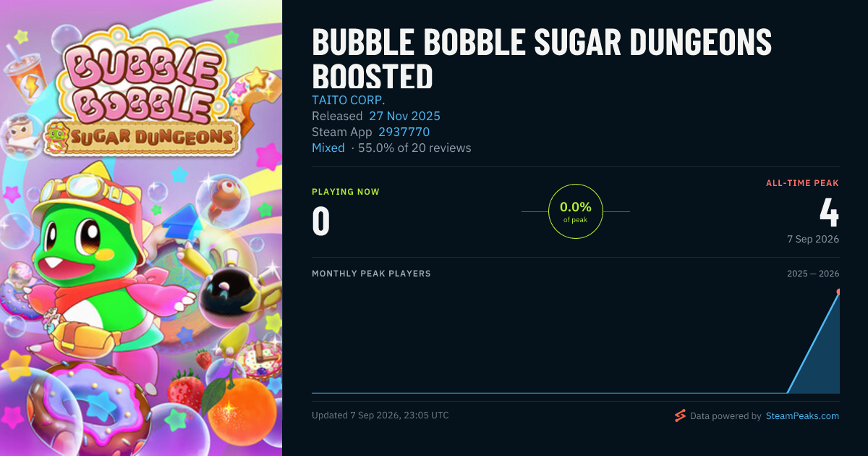Open TAITO CORP. publisher link
This screenshot has height=456, width=868.
point(349,100)
